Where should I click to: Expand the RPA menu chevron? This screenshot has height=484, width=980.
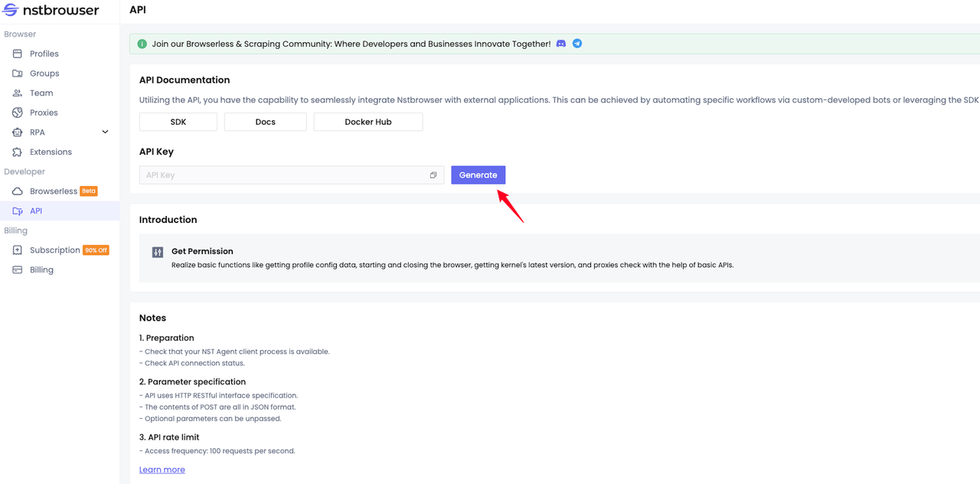pyautogui.click(x=105, y=132)
